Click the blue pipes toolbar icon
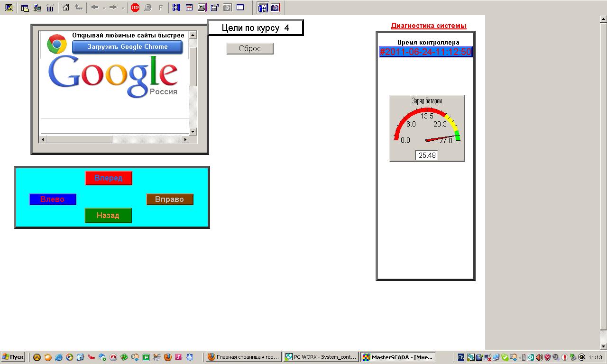This screenshot has width=607, height=364. 176,8
